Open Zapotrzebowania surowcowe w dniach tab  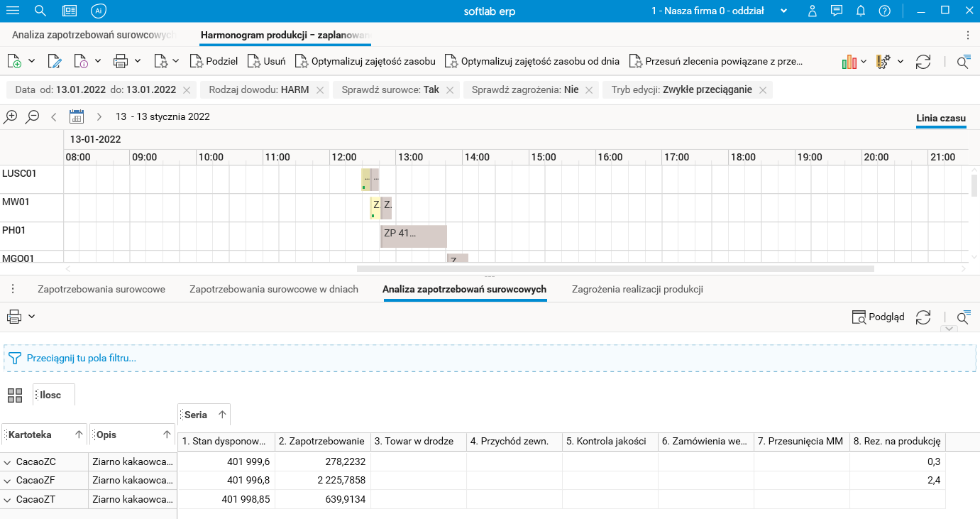tap(274, 290)
